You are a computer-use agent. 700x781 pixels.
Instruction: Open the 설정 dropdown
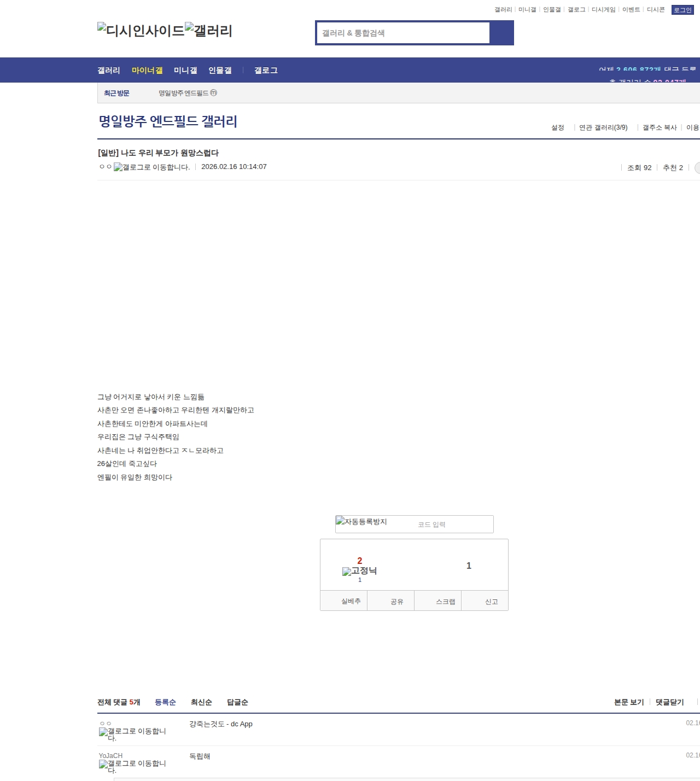[557, 127]
